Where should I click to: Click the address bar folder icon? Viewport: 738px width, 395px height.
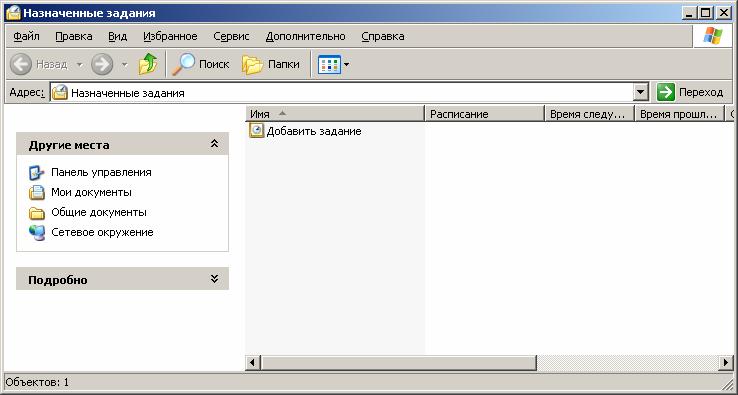pyautogui.click(x=60, y=93)
